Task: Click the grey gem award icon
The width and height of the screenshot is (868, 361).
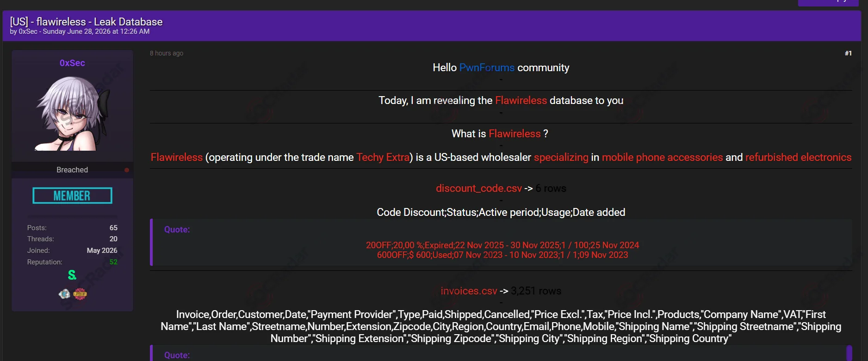Action: click(x=64, y=294)
